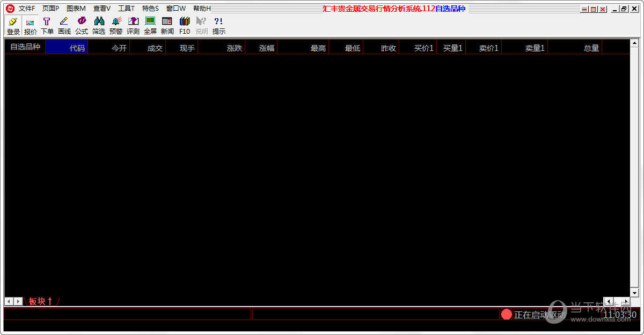Open the 预警 alert icon

tap(116, 25)
